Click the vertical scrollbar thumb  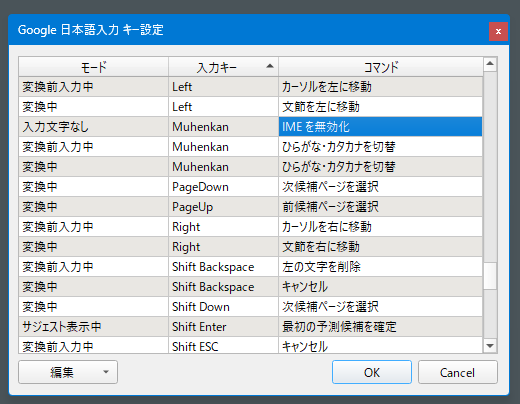point(490,276)
